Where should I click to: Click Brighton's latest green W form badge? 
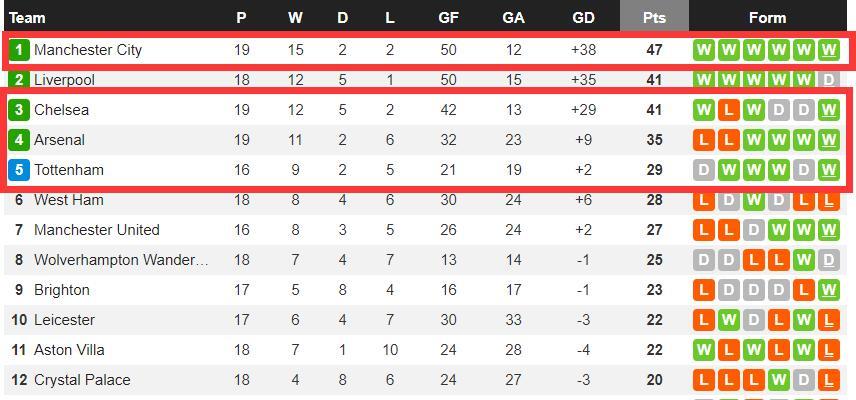point(829,290)
